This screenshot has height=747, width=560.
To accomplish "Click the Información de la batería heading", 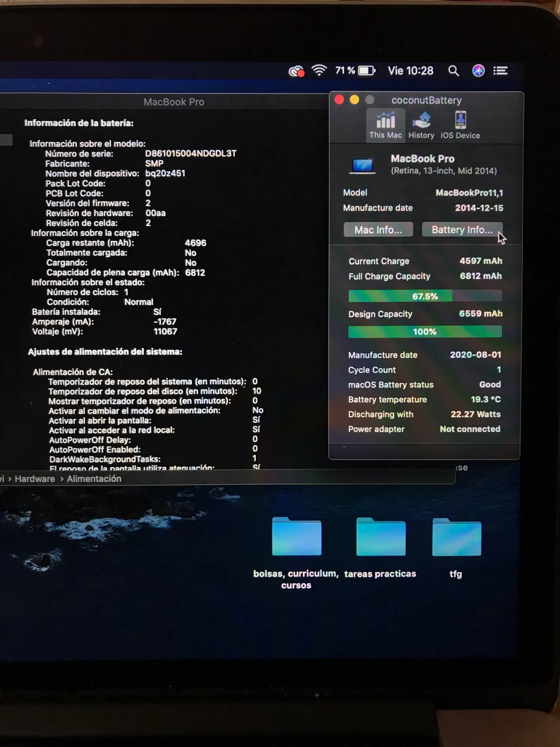I will click(x=79, y=123).
